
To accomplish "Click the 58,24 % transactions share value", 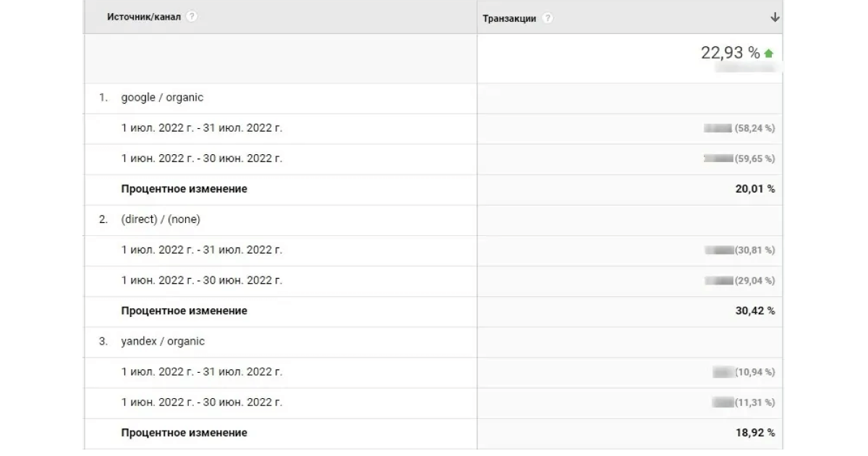I will [x=754, y=128].
